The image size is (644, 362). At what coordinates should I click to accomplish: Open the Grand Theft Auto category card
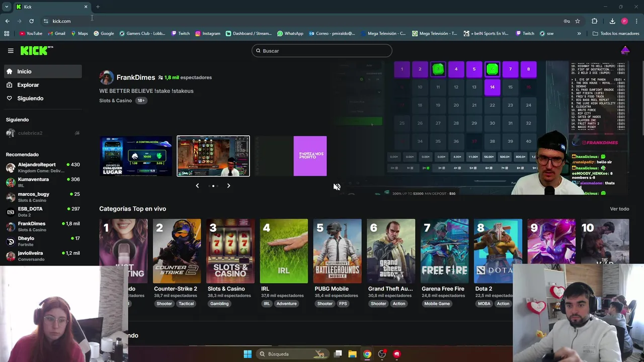(x=391, y=251)
